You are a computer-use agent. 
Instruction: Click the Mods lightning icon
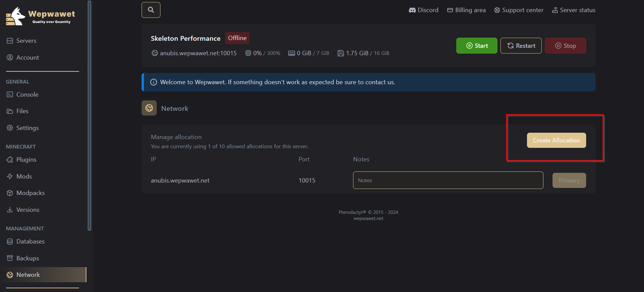(10, 176)
